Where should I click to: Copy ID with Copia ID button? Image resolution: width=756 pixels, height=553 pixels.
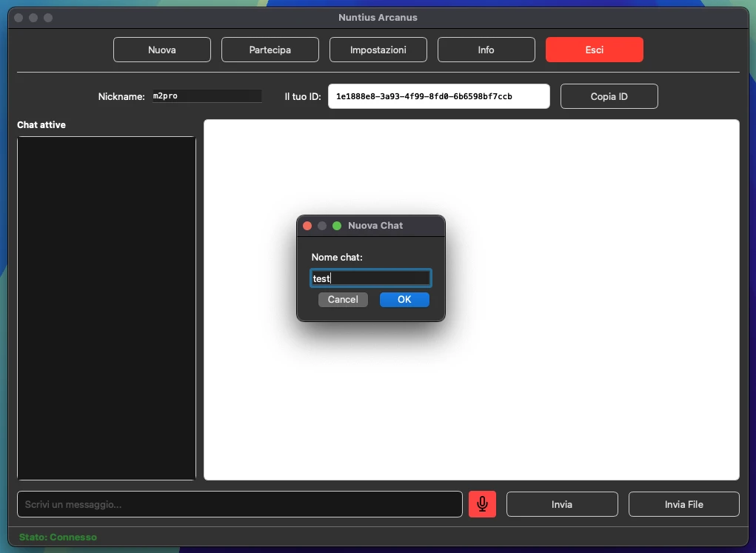point(609,96)
